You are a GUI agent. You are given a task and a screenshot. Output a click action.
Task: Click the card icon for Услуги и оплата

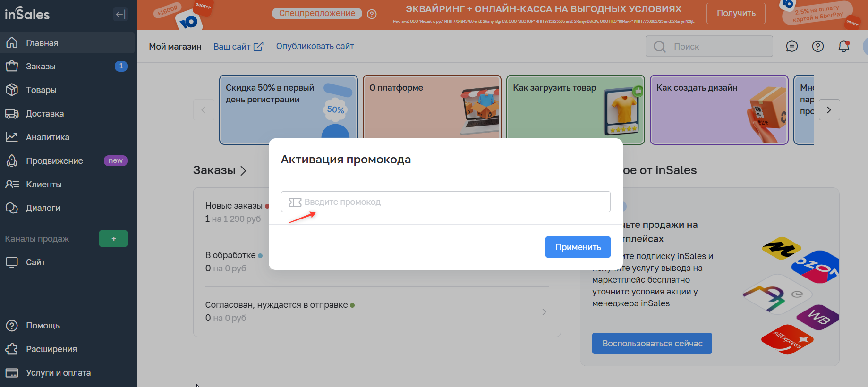point(12,373)
